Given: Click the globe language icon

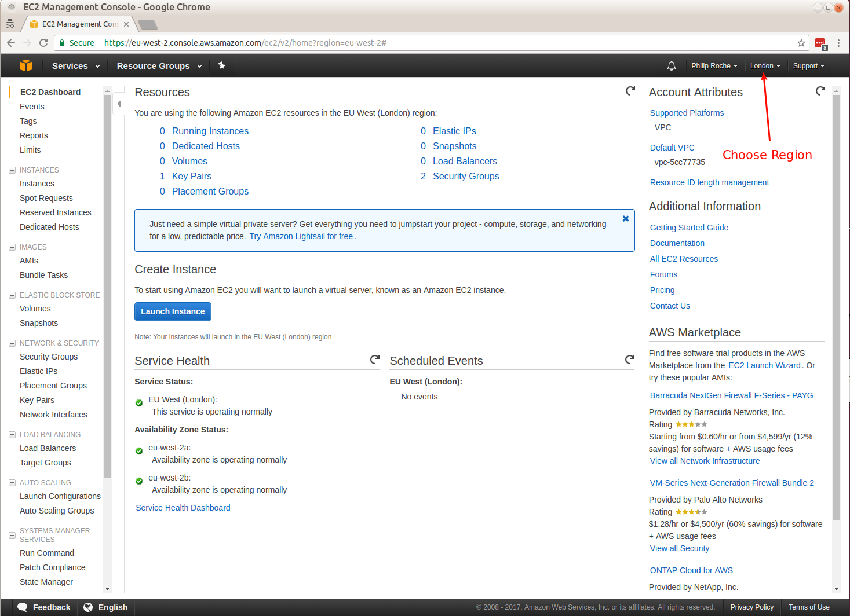Looking at the screenshot, I should tap(88, 607).
